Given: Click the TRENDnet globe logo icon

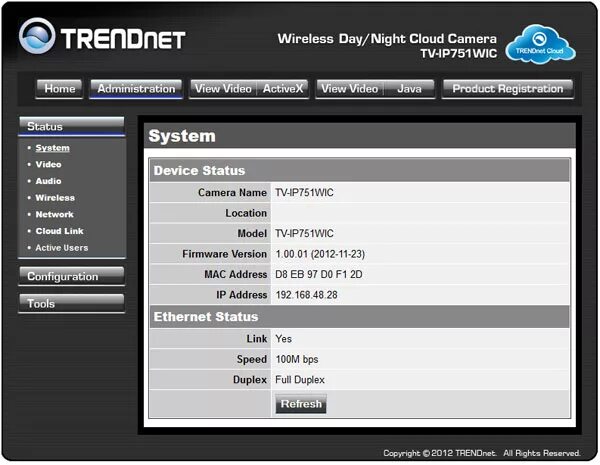Looking at the screenshot, I should (37, 36).
